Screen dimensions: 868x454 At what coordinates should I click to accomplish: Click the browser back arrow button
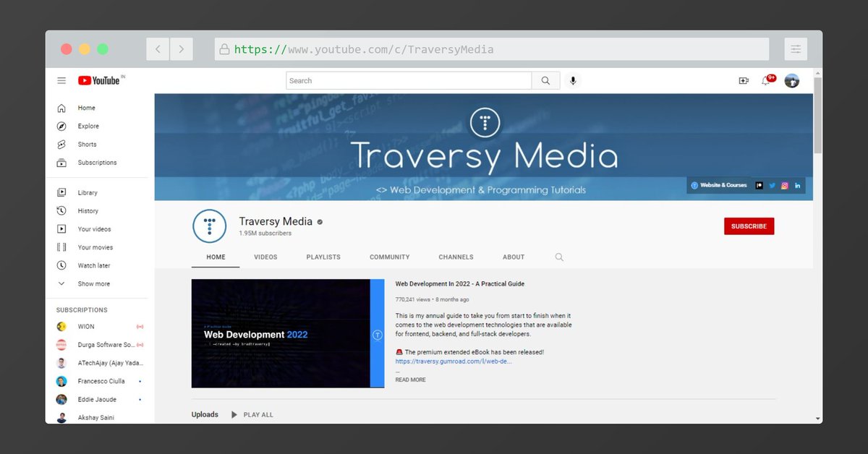click(x=158, y=49)
